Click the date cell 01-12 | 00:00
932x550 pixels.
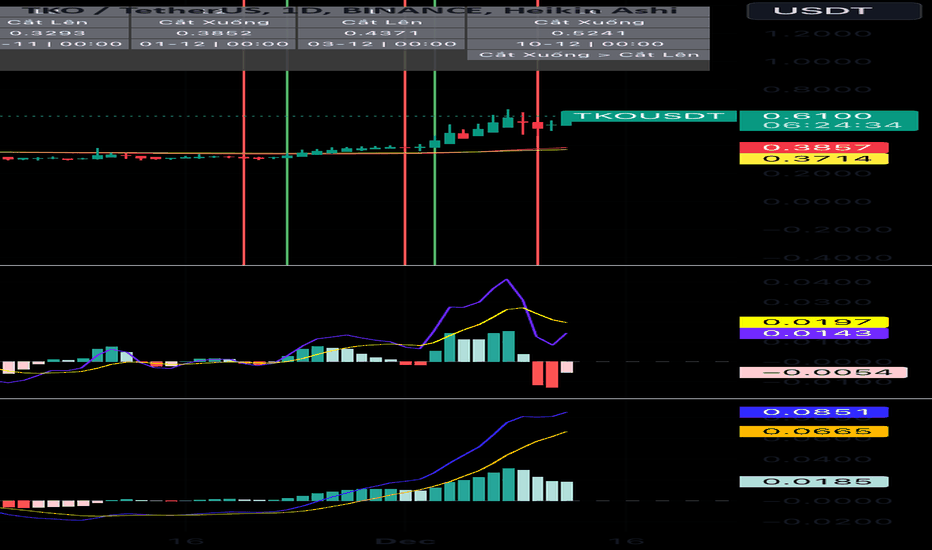[x=214, y=44]
